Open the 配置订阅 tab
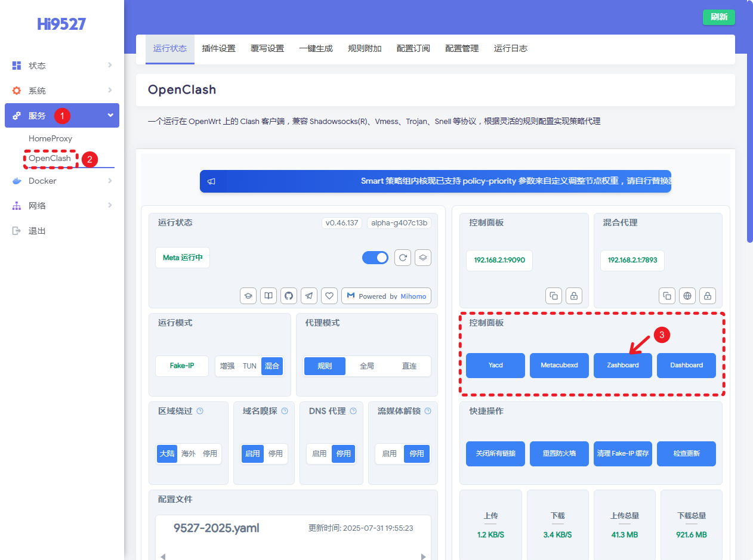Screen dimensions: 753x560 tap(413, 49)
